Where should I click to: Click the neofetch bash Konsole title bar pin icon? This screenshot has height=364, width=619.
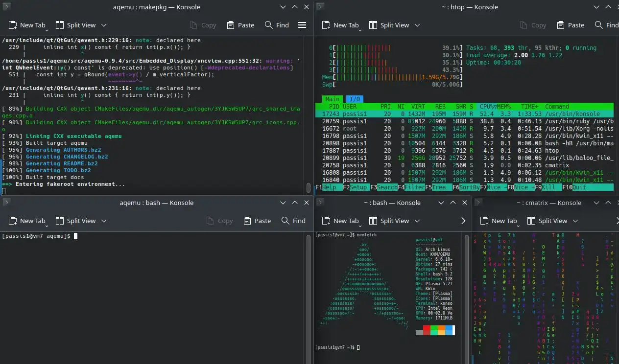pos(320,203)
